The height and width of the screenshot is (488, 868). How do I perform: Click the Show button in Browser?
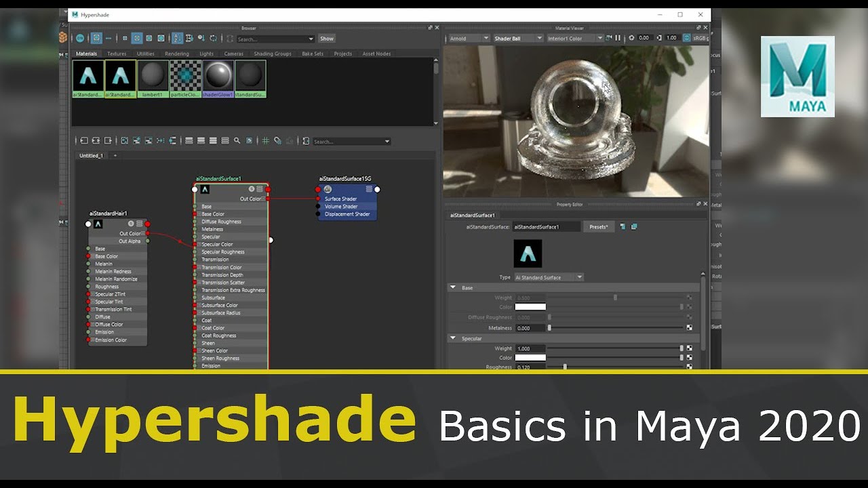[x=327, y=39]
